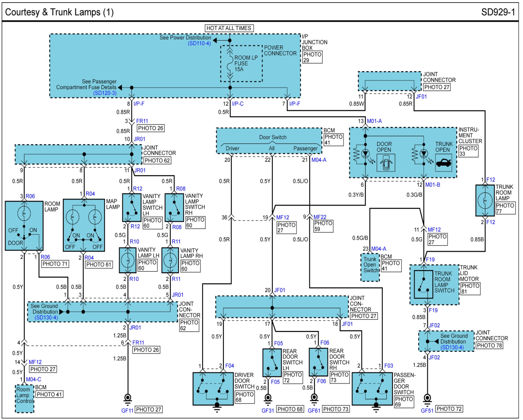Click the PHOTO 29 reference box
Screen dimensions: 523x420
(x=312, y=57)
